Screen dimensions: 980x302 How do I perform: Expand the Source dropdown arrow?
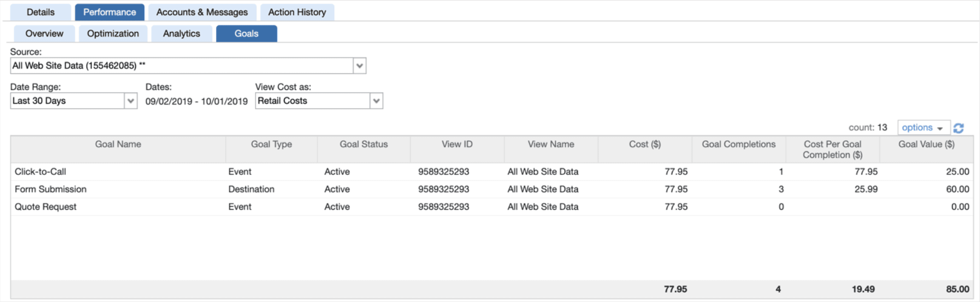tap(359, 65)
